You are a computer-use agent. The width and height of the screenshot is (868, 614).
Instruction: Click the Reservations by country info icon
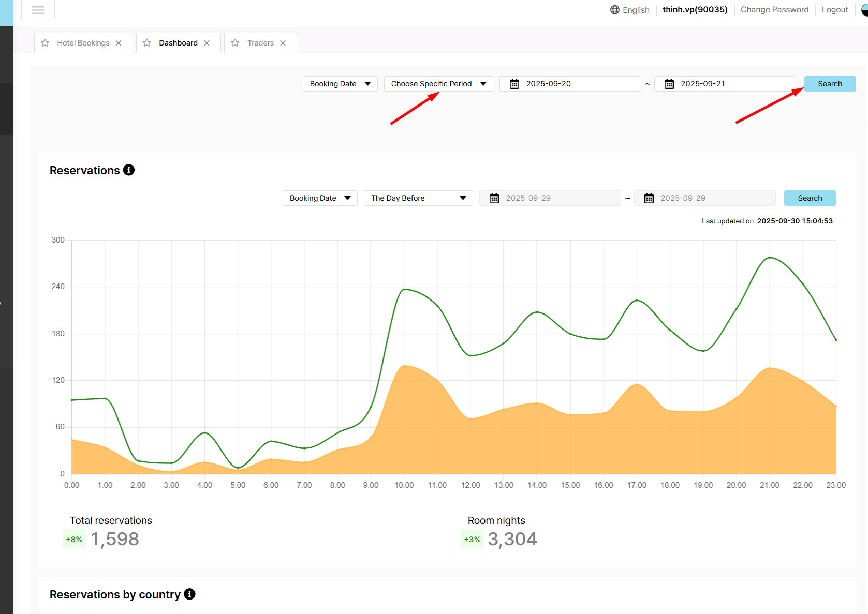click(x=189, y=594)
